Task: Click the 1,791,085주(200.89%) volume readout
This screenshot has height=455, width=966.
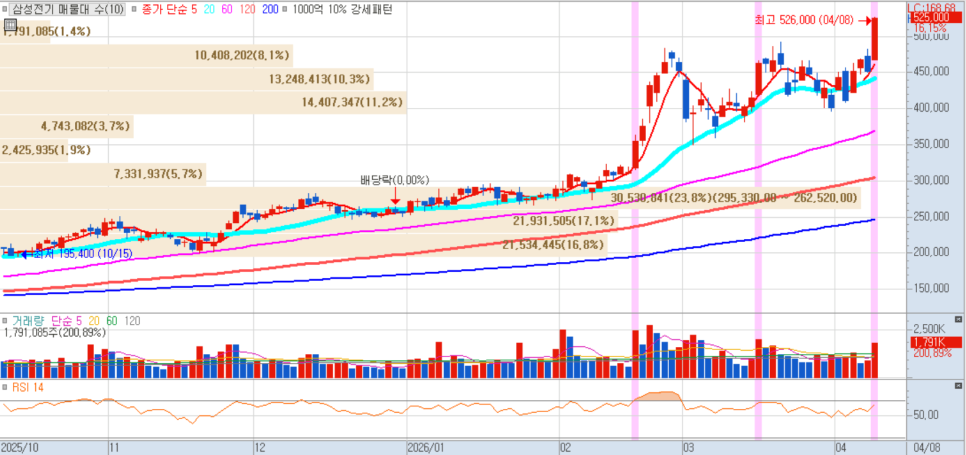Action: click(x=55, y=332)
